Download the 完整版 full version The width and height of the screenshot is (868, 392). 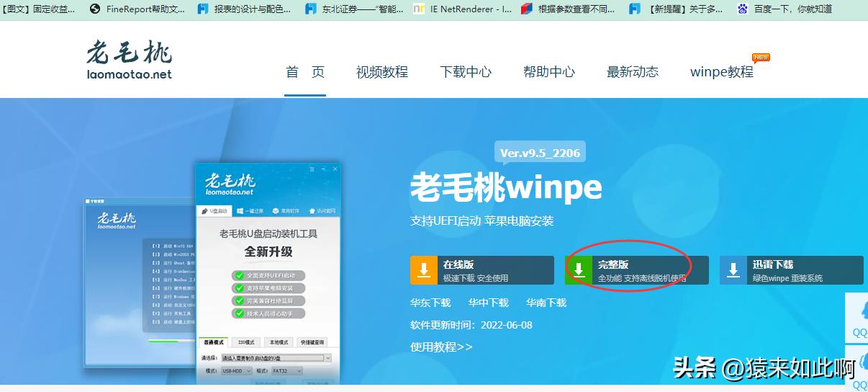point(637,270)
